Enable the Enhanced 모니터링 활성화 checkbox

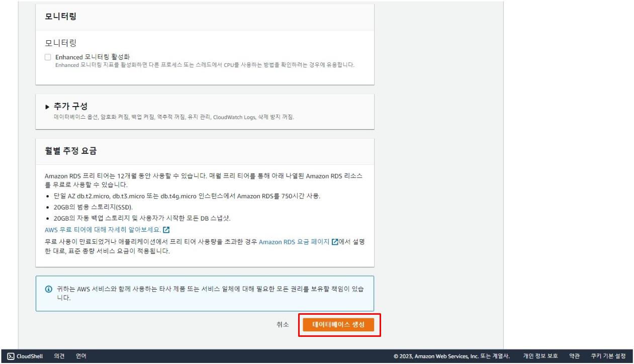[48, 57]
